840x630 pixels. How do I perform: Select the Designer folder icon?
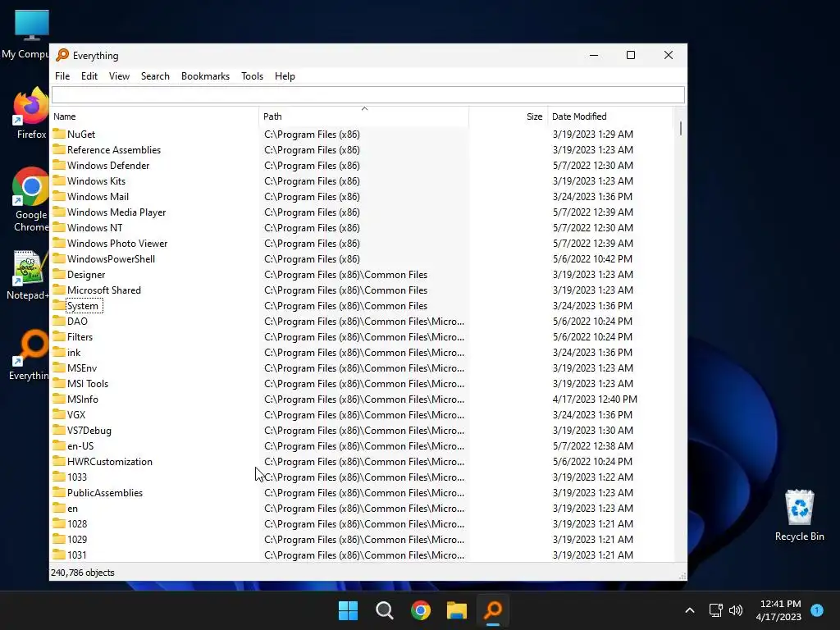pos(59,274)
